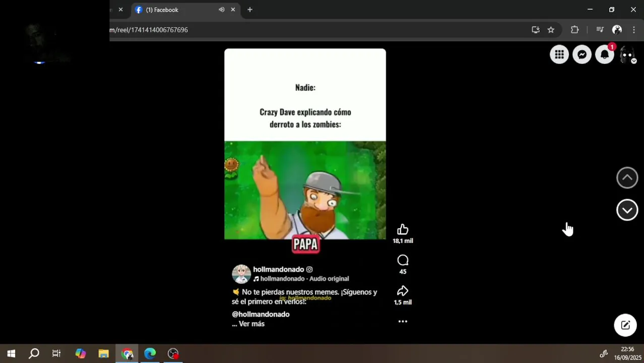Like the reel with thumbs-up icon
This screenshot has width=644, height=363.
click(x=403, y=229)
